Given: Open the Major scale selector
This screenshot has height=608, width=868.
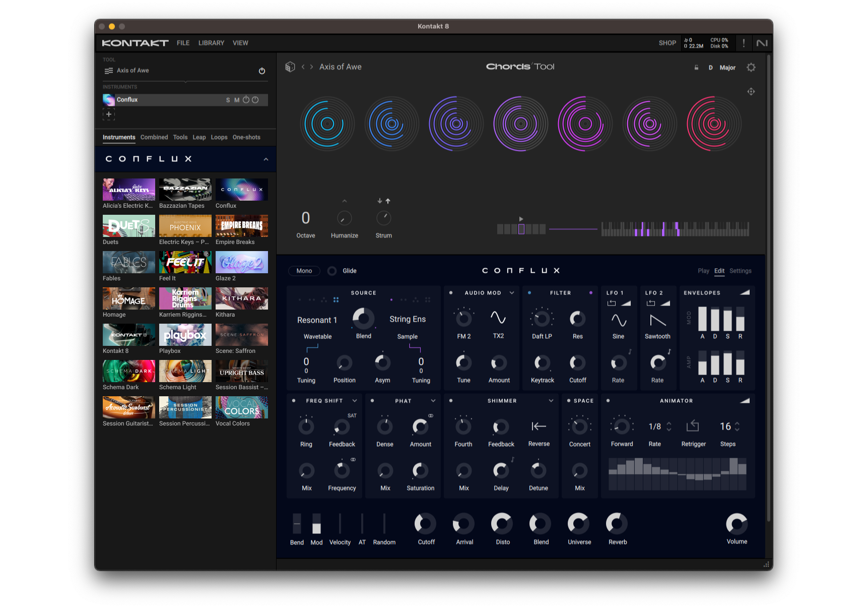Looking at the screenshot, I should [727, 68].
